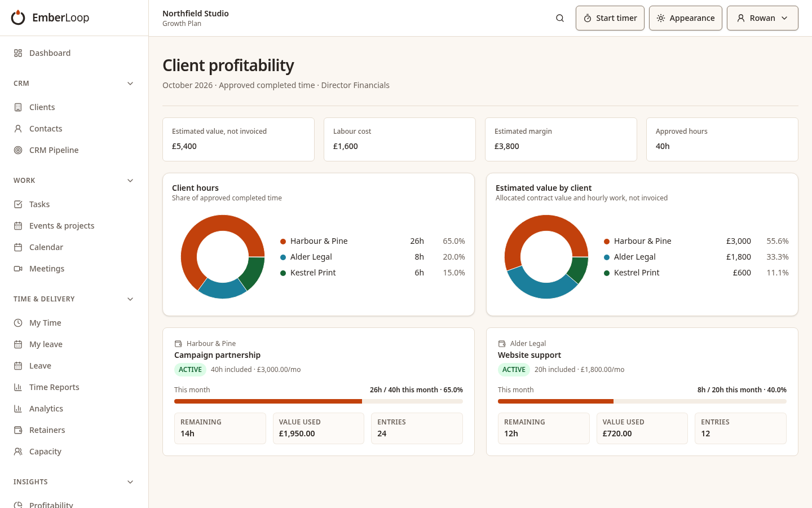Click the sun icon in Appearance
This screenshot has width=812, height=508.
point(661,18)
